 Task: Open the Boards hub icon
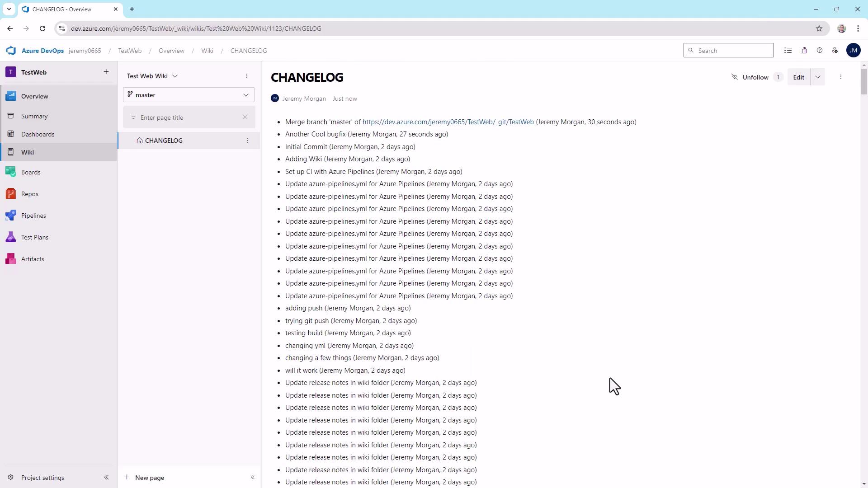tap(11, 172)
